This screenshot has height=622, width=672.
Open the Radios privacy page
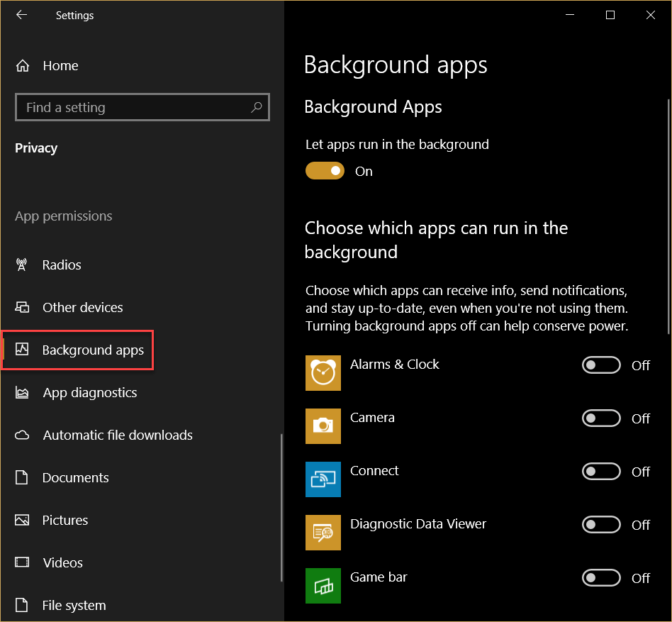click(x=142, y=265)
